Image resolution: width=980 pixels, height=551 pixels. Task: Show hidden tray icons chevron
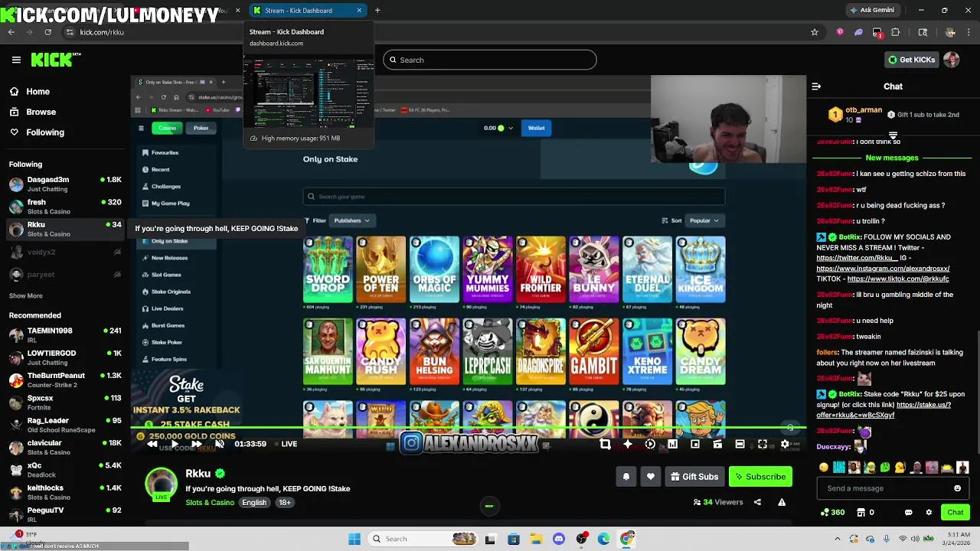(837, 539)
